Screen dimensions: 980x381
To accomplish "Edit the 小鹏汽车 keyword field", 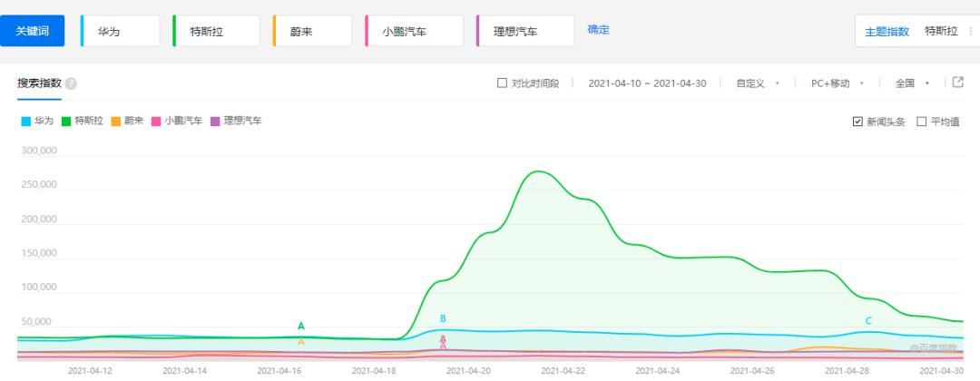I will click(x=415, y=31).
